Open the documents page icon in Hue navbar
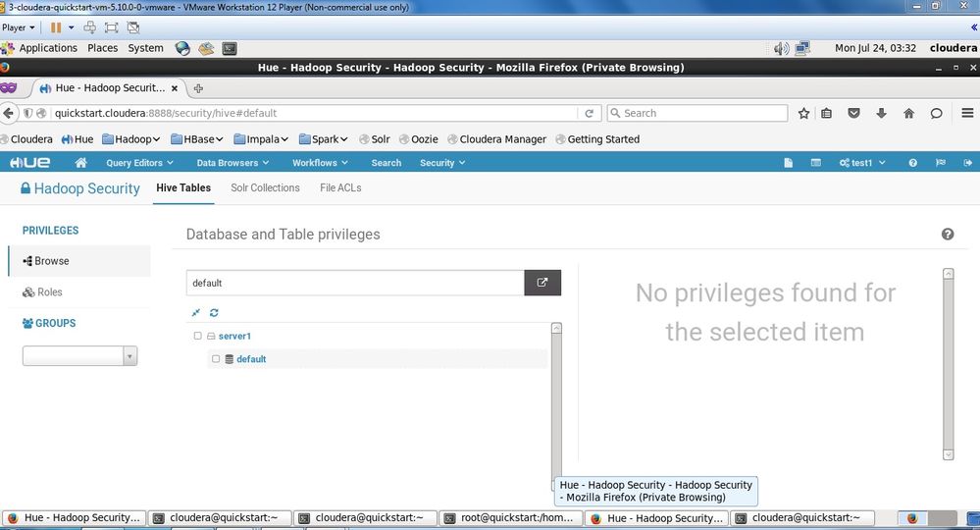980x530 pixels. 788,163
